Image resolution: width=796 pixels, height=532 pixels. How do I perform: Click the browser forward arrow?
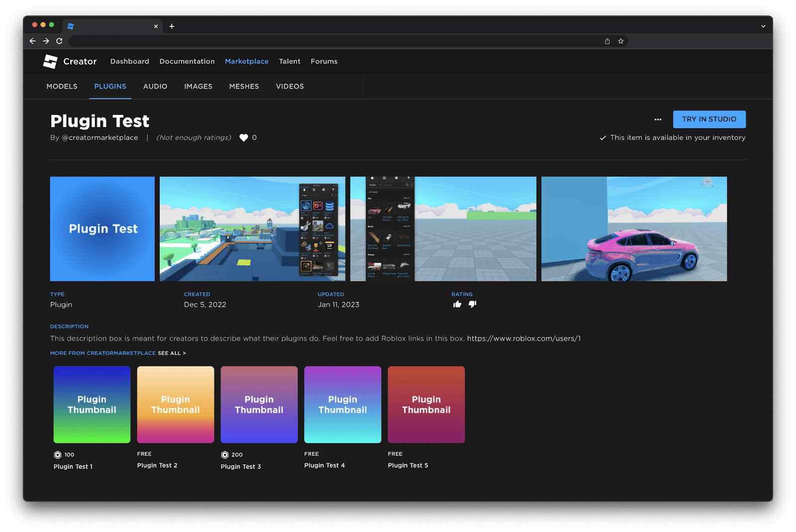coord(46,41)
